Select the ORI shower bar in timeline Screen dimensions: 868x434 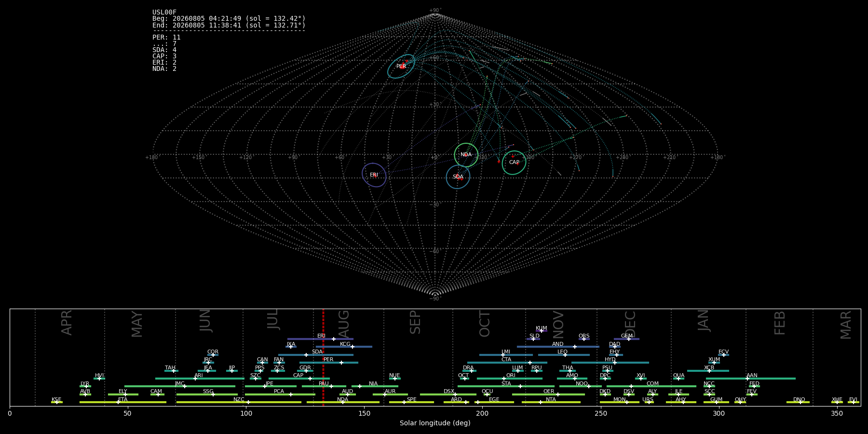pyautogui.click(x=510, y=379)
